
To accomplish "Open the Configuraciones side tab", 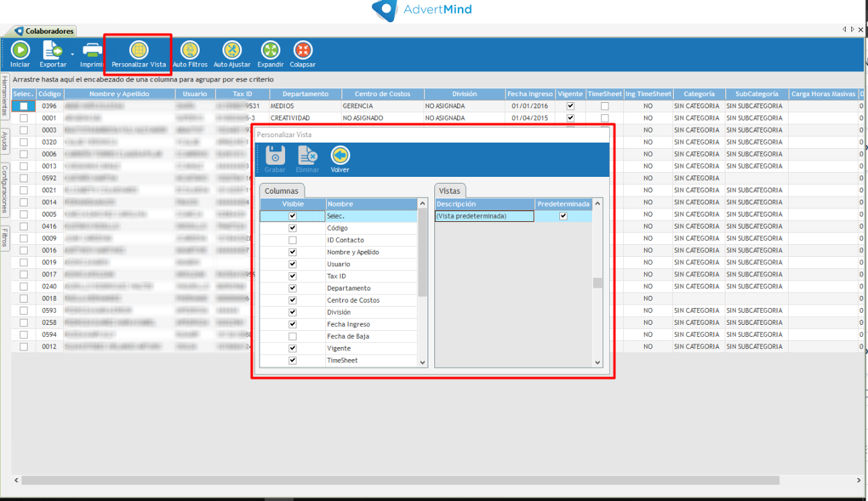I will 5,189.
